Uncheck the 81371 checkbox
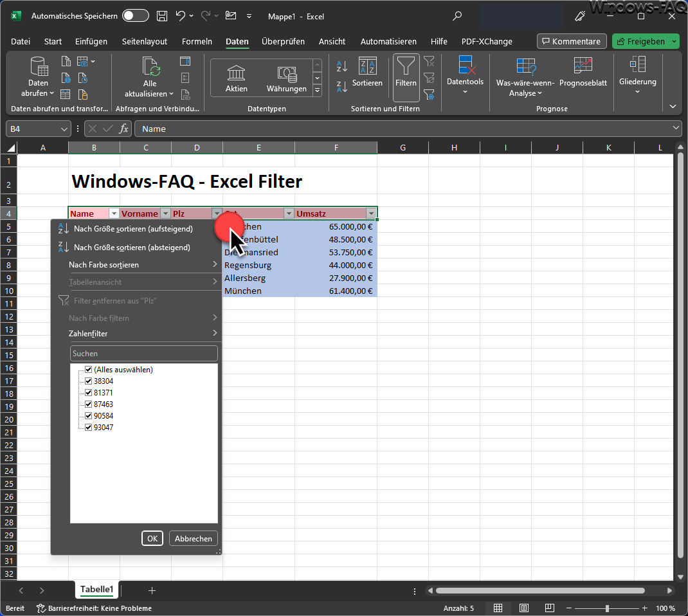This screenshot has height=616, width=688. 88,393
